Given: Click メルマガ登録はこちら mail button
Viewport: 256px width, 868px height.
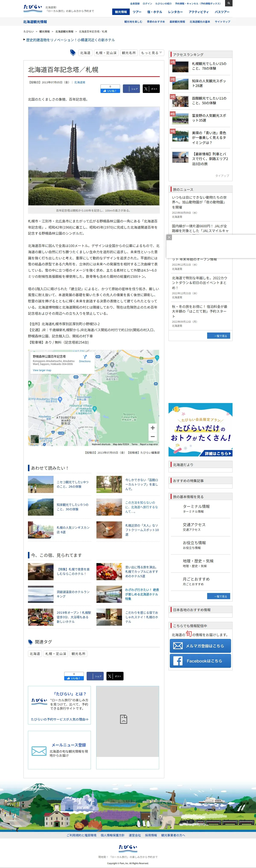Looking at the screenshot, I should pos(200,646).
